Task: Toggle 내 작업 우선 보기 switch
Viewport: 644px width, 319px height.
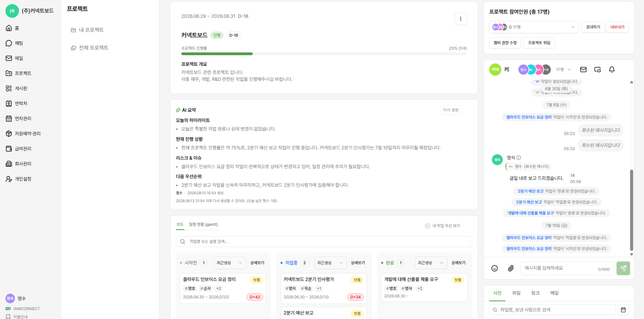Action: [427, 226]
